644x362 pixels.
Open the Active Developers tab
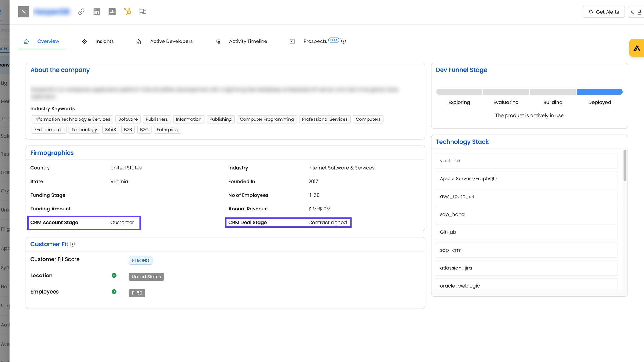click(171, 41)
